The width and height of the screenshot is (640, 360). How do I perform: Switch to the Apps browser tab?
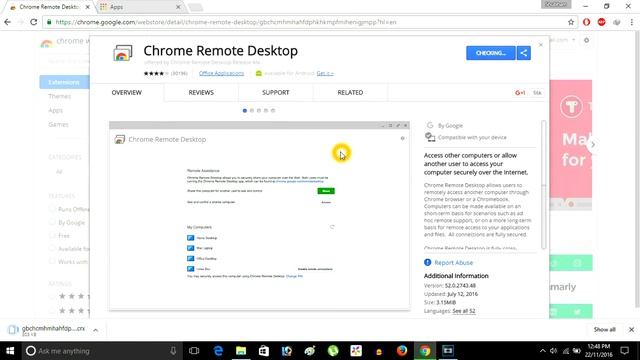140,7
